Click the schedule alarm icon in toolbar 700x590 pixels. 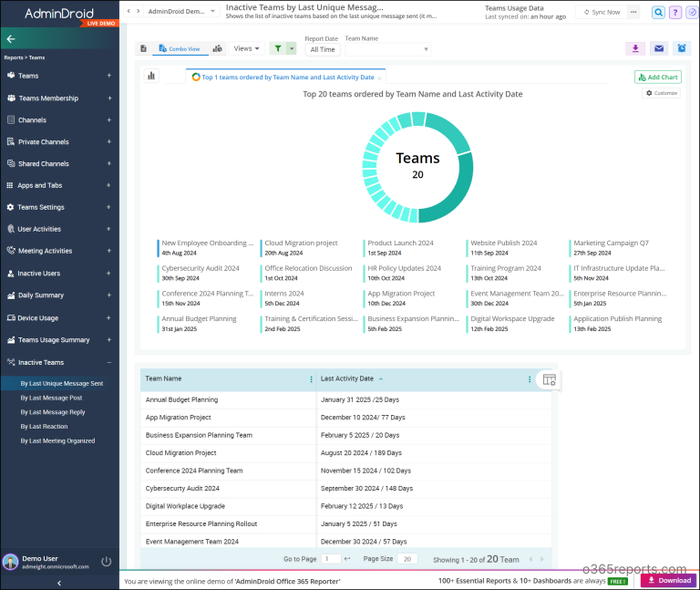[682, 48]
